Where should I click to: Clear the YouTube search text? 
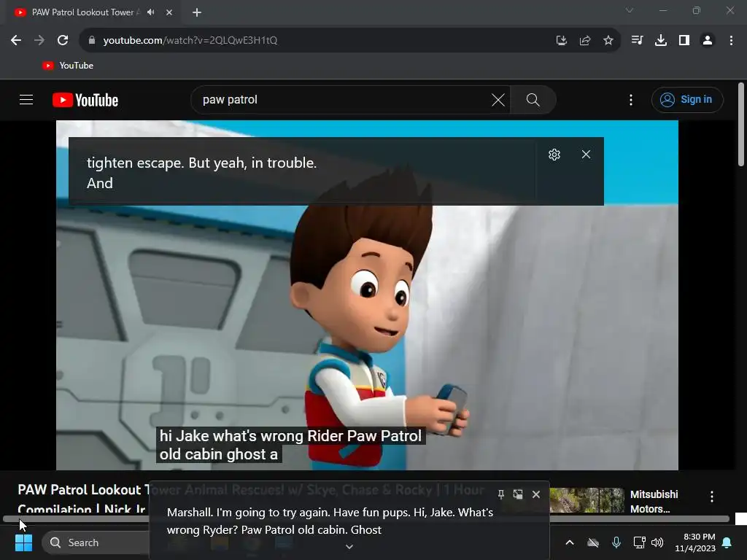498,99
